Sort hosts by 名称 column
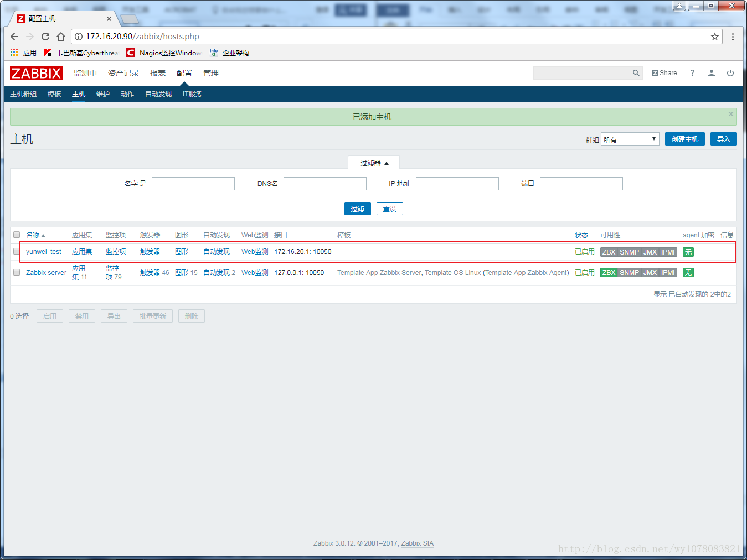The width and height of the screenshot is (747, 560). (35, 235)
